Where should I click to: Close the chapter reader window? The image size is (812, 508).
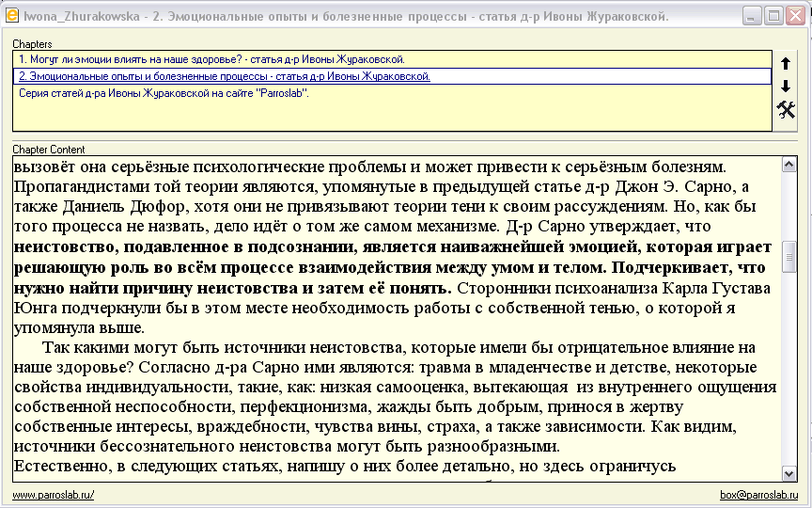coord(795,16)
